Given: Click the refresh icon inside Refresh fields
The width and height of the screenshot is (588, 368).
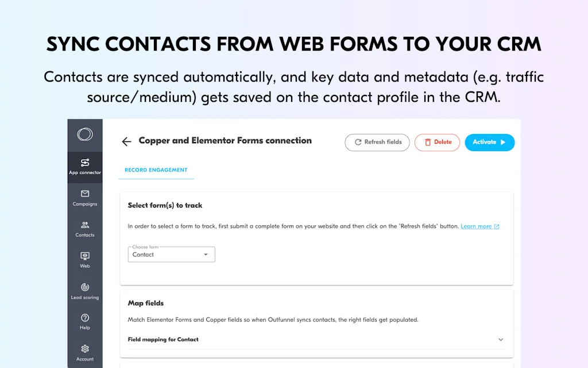Looking at the screenshot, I should (358, 142).
